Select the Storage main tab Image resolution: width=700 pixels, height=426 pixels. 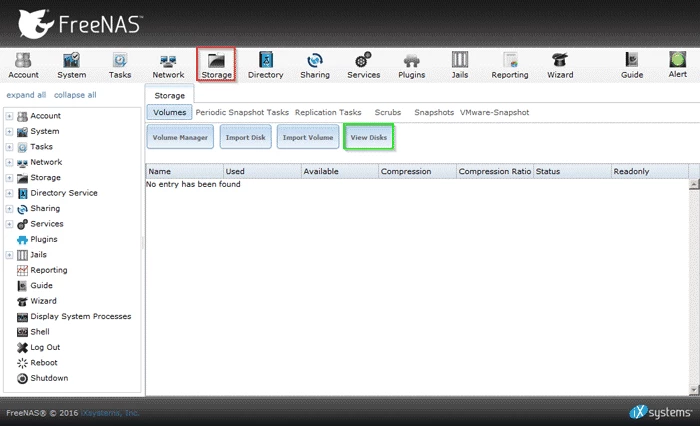pyautogui.click(x=170, y=95)
